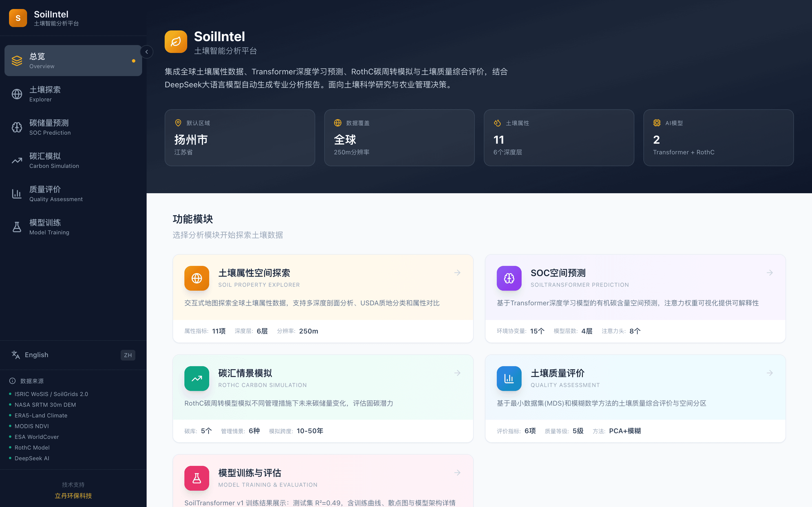
Task: Select the Overview icon in the sidebar
Action: click(17, 61)
